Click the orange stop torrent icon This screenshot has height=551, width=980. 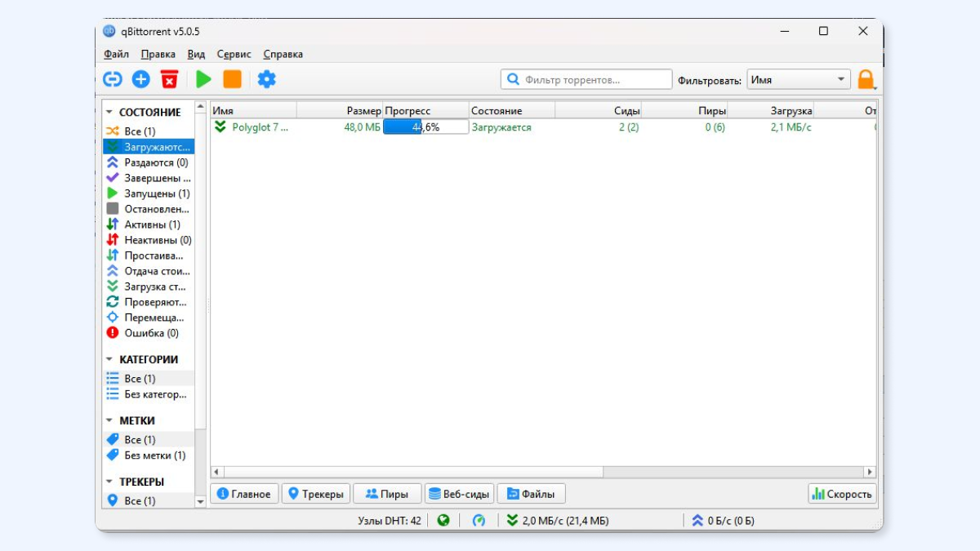coord(233,79)
